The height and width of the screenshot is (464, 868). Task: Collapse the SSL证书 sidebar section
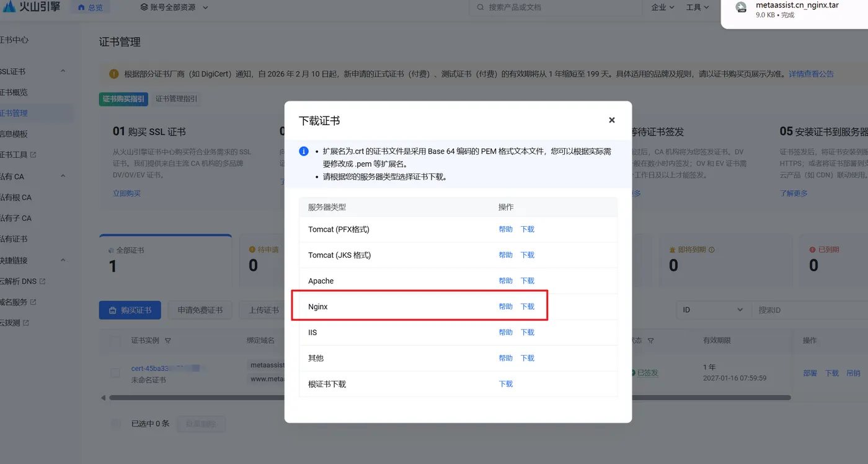click(63, 71)
